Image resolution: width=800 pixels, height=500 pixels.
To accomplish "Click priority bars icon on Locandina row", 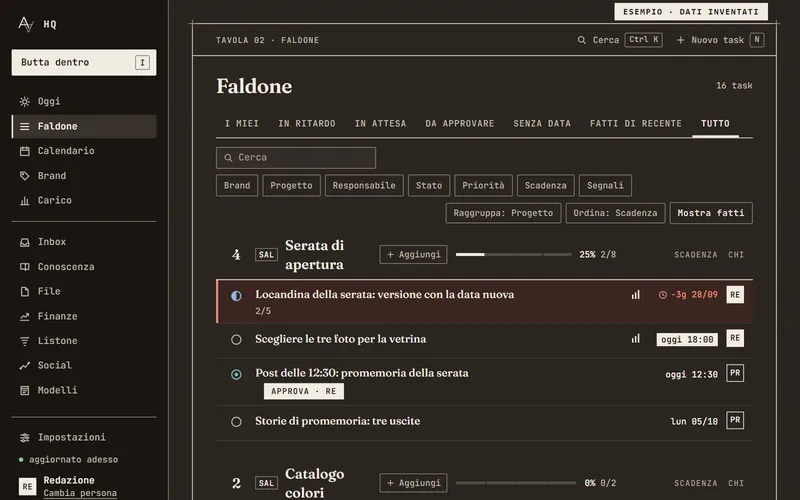I will point(635,295).
